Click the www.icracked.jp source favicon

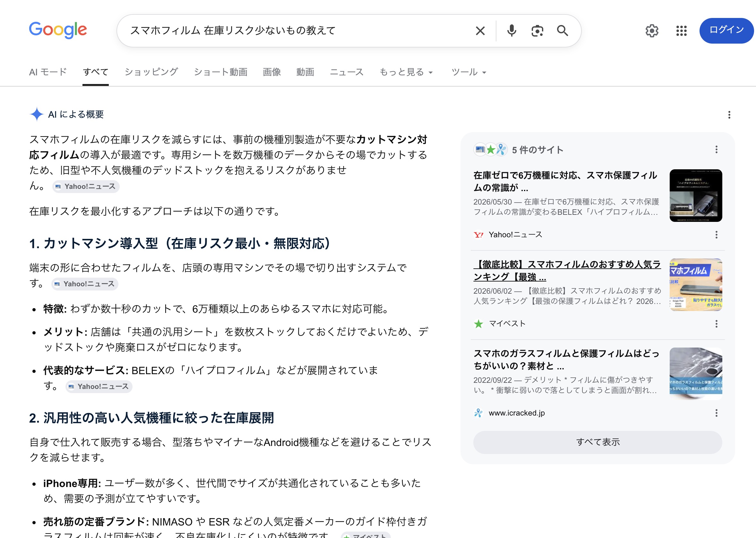click(x=478, y=413)
